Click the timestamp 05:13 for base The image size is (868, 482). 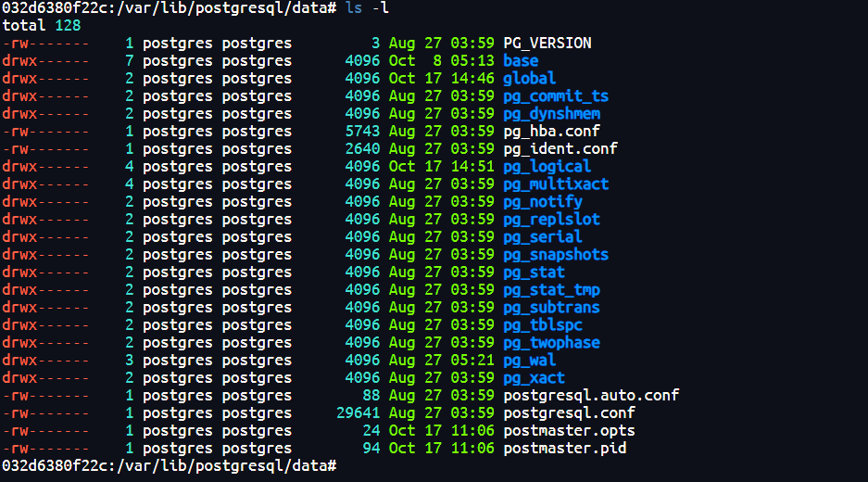point(472,61)
